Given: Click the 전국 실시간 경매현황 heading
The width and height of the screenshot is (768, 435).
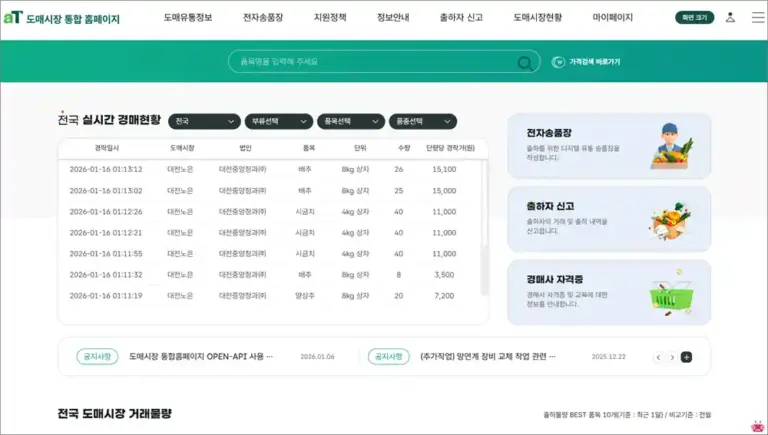Looking at the screenshot, I should pyautogui.click(x=109, y=120).
